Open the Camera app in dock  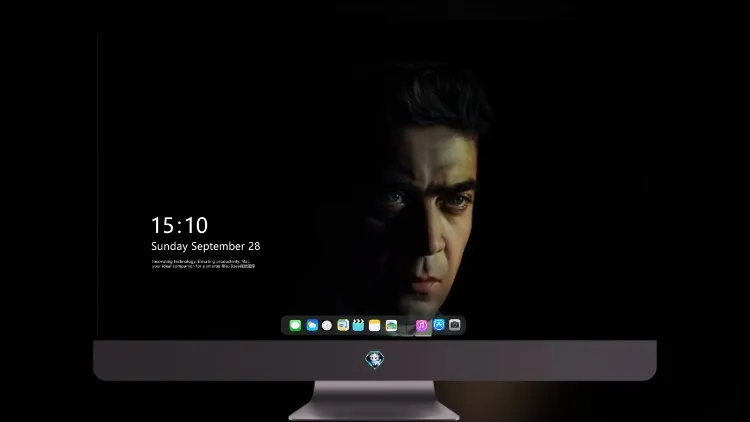(x=455, y=325)
